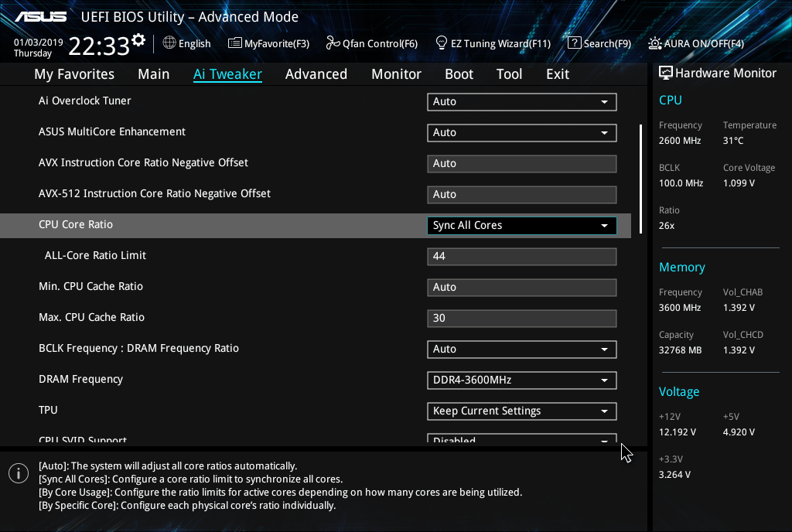Expand DRAM Frequency DDR4-3600MHz dropdown
Screen dimensions: 792x532
522,380
